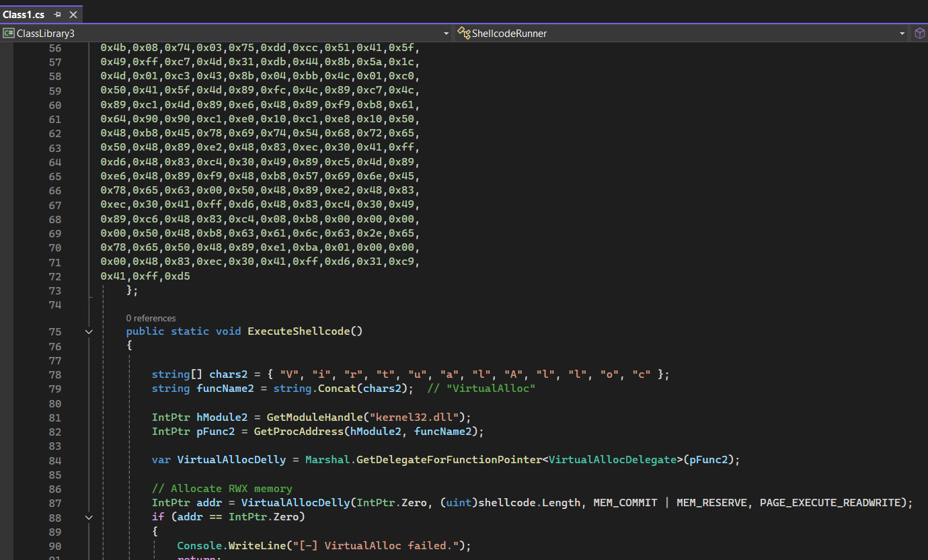Click line number 68 in the gutter

[x=54, y=219]
